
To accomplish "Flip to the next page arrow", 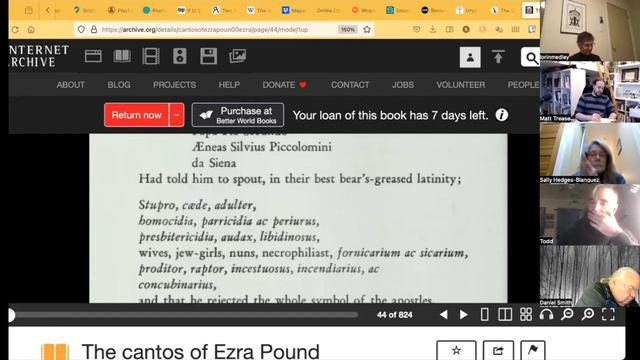I will 464,315.
